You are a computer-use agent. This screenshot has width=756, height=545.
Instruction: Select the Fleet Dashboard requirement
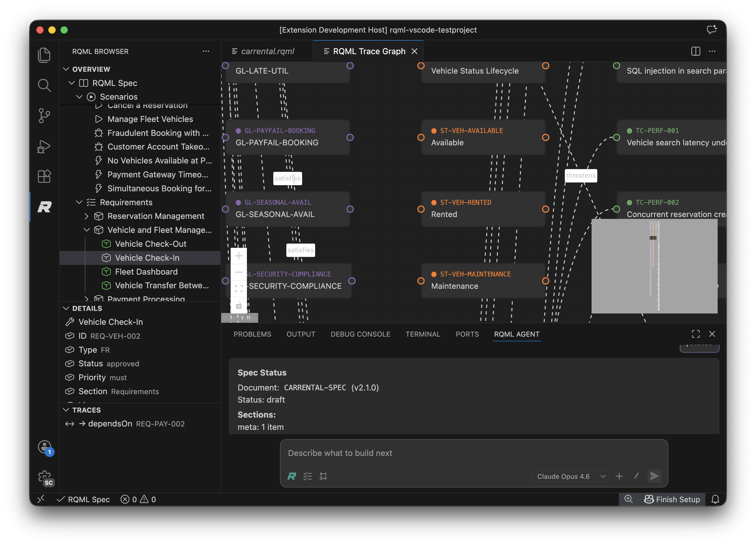pyautogui.click(x=146, y=272)
